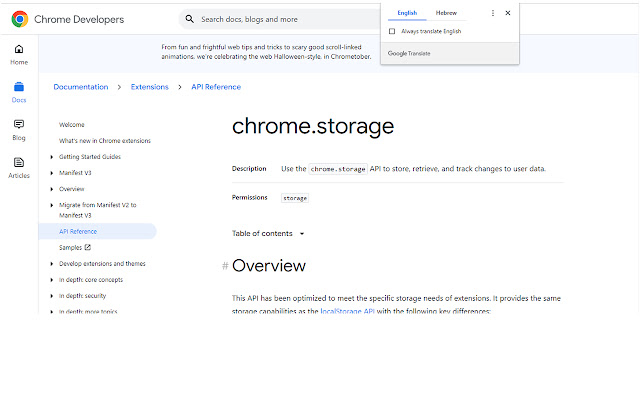This screenshot has height=400, width=640.
Task: Select the English translate tab
Action: tap(407, 13)
